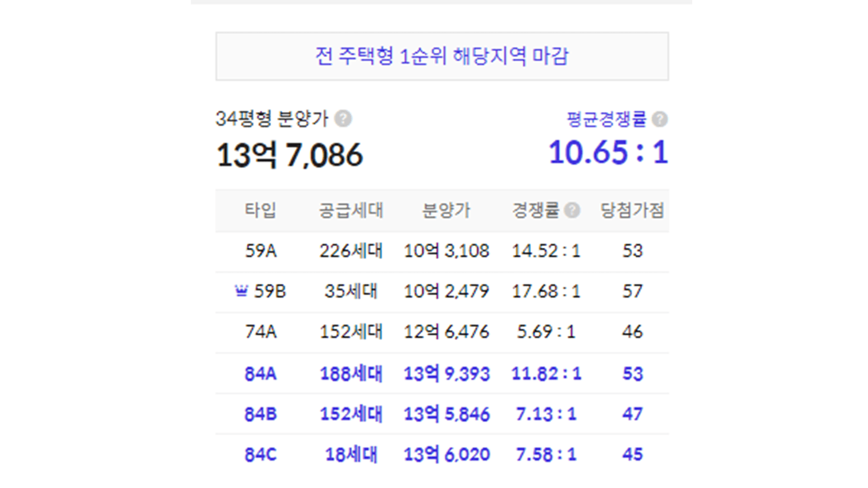Open the 평균경쟁률 link

[x=606, y=119]
